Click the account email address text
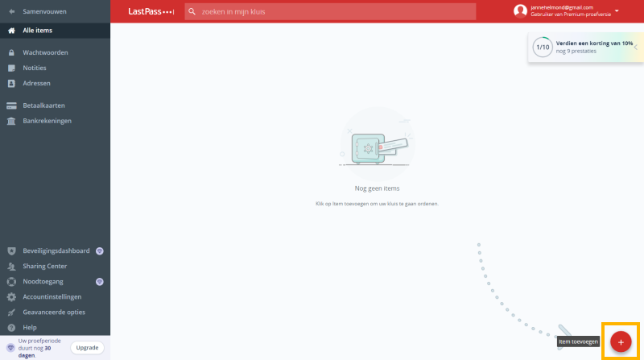The width and height of the screenshot is (644, 360). (561, 7)
